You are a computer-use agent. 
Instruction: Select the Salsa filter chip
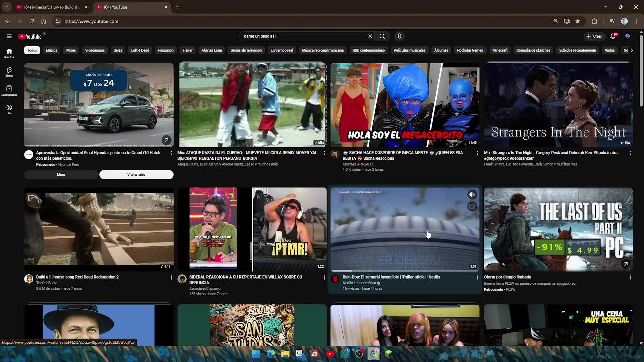tap(118, 50)
